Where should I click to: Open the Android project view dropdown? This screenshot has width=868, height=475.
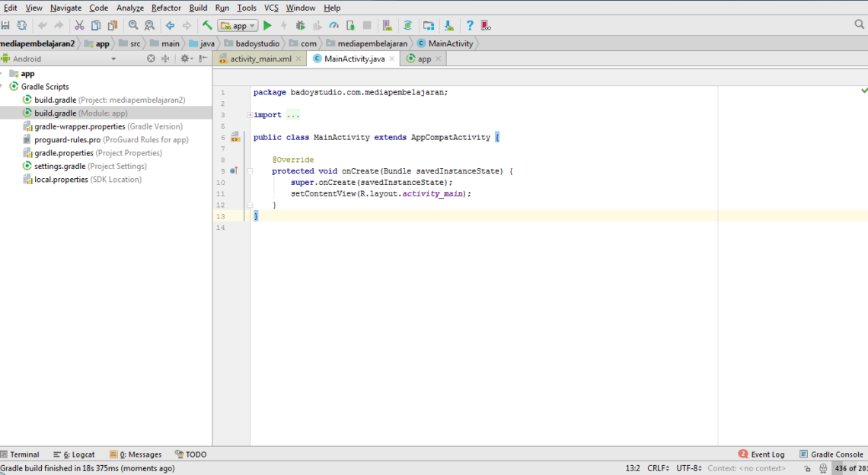113,59
